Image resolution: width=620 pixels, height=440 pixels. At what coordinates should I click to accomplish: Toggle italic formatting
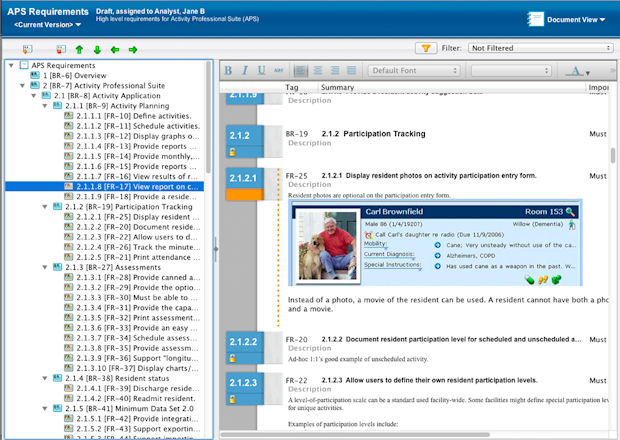(245, 70)
